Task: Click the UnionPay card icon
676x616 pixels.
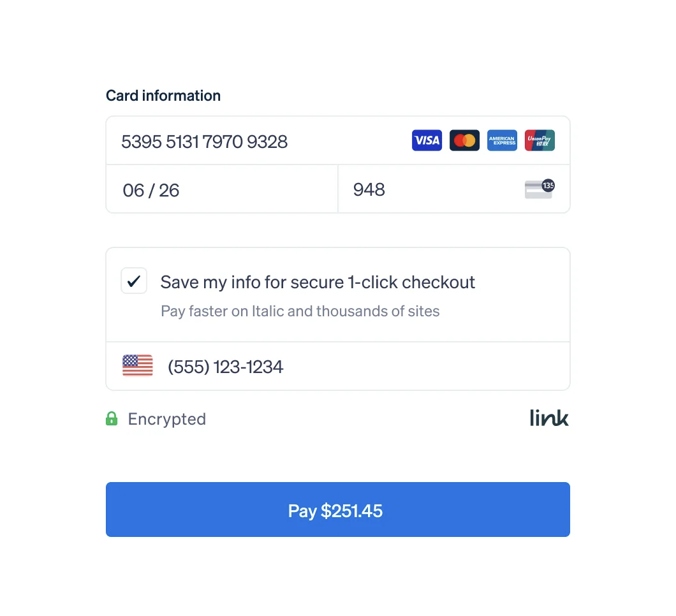Action: pos(540,140)
